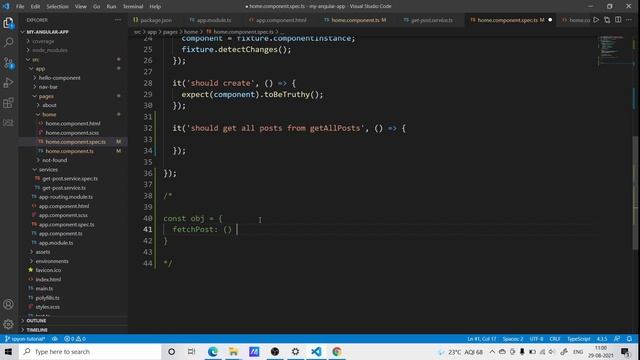
Task: Open the Selection menu
Action: [x=57, y=7]
